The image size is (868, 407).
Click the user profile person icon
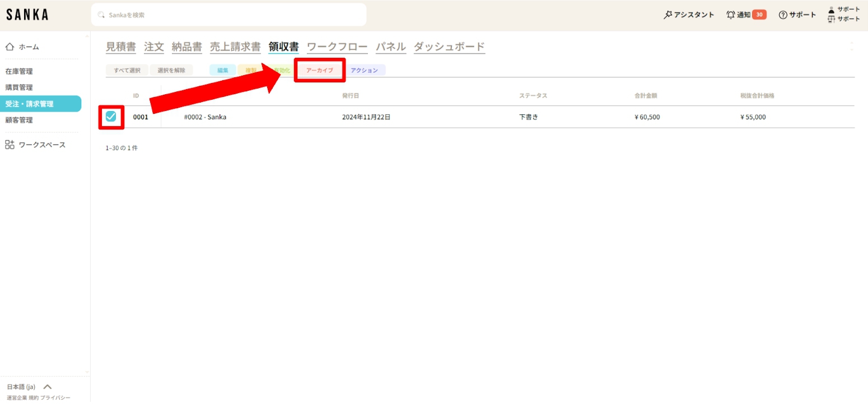(831, 10)
